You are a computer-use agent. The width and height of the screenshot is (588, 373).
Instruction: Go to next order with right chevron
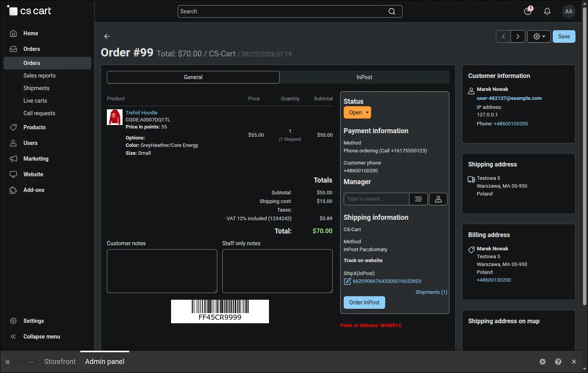(518, 36)
